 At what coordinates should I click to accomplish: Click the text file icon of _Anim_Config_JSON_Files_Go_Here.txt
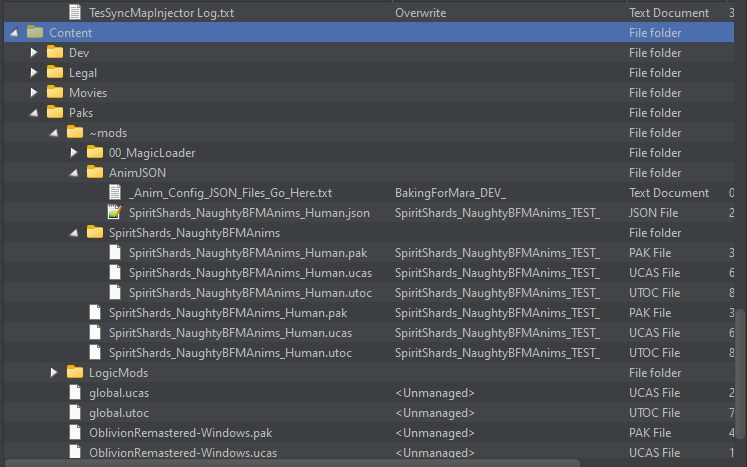[x=115, y=193]
